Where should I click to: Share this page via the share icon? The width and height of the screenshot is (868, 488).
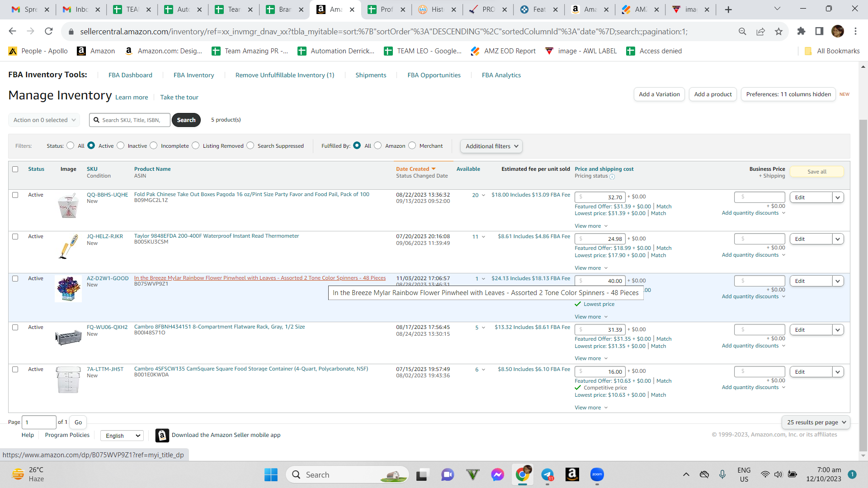click(761, 31)
